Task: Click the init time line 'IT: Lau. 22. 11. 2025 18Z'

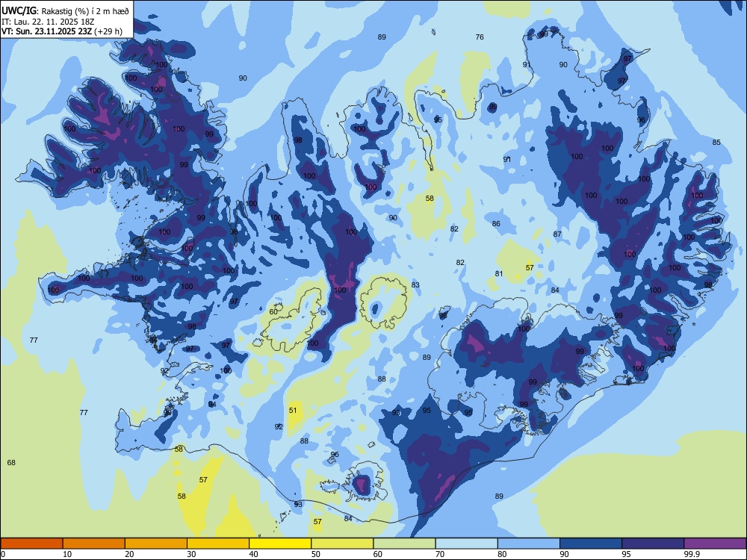Action: click(48, 22)
